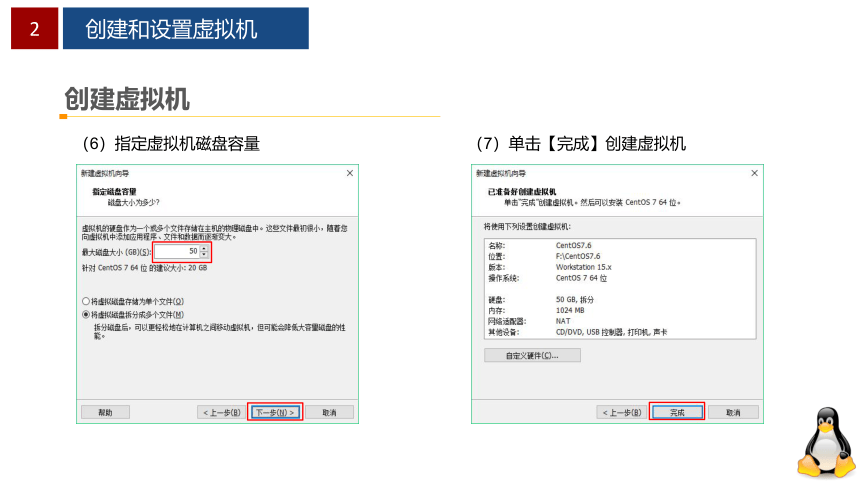Screen dimensions: 860x484
Task: Click section title '创建虚拟机'
Action: coord(127,99)
